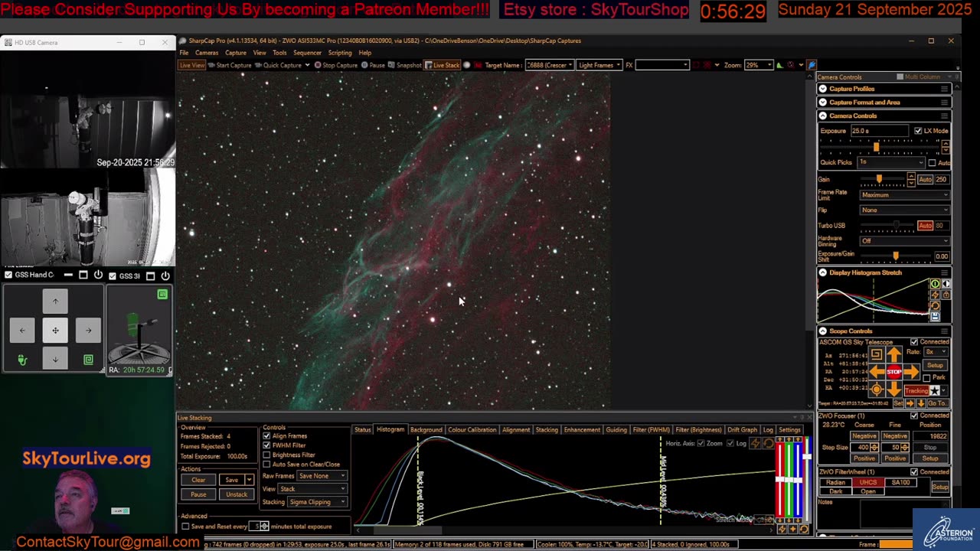Adjust the Exposure/Gain Shift slider
The image size is (980, 551).
coord(894,256)
